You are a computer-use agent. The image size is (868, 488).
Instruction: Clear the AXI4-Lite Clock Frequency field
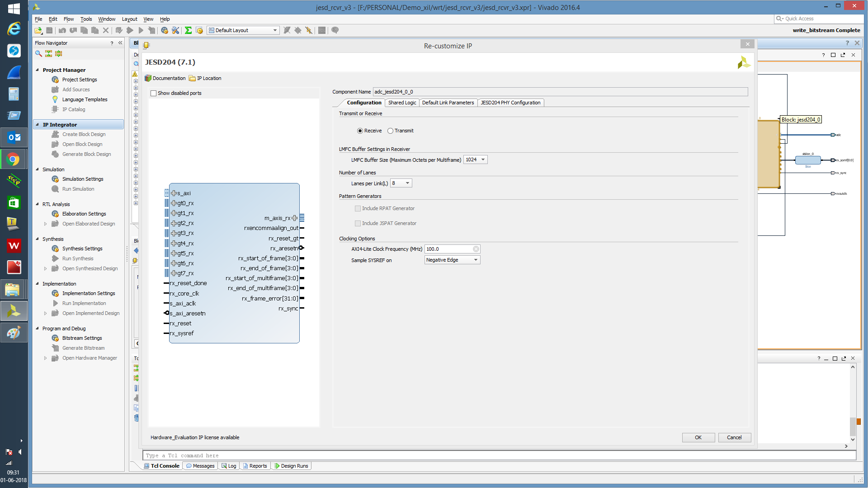point(476,249)
